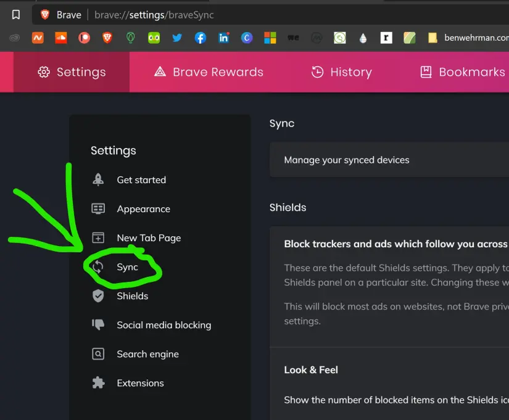The image size is (509, 420).
Task: Select Get started in settings sidebar
Action: click(x=141, y=180)
